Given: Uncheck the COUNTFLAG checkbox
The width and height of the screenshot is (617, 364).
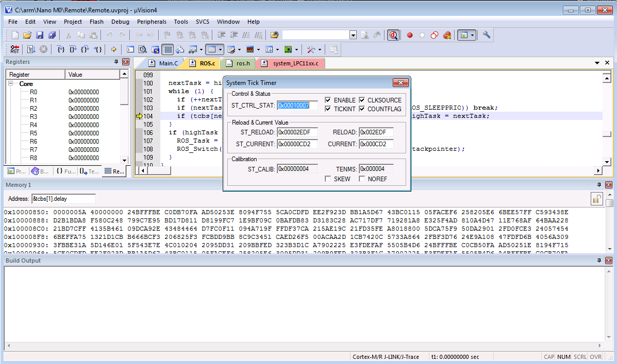Looking at the screenshot, I should (362, 109).
